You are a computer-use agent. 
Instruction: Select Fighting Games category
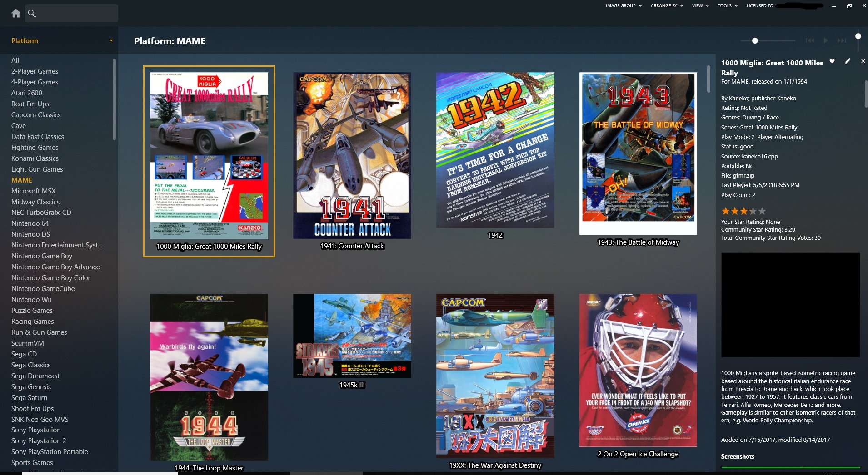35,147
